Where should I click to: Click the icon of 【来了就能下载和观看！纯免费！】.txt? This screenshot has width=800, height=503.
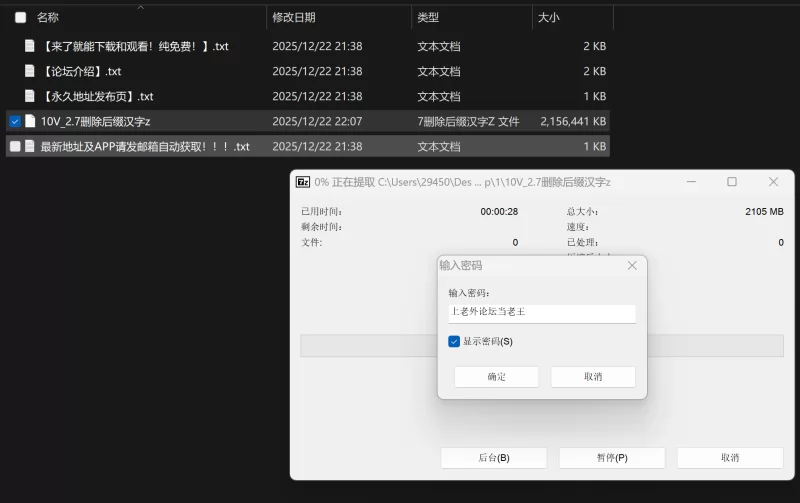click(29, 46)
